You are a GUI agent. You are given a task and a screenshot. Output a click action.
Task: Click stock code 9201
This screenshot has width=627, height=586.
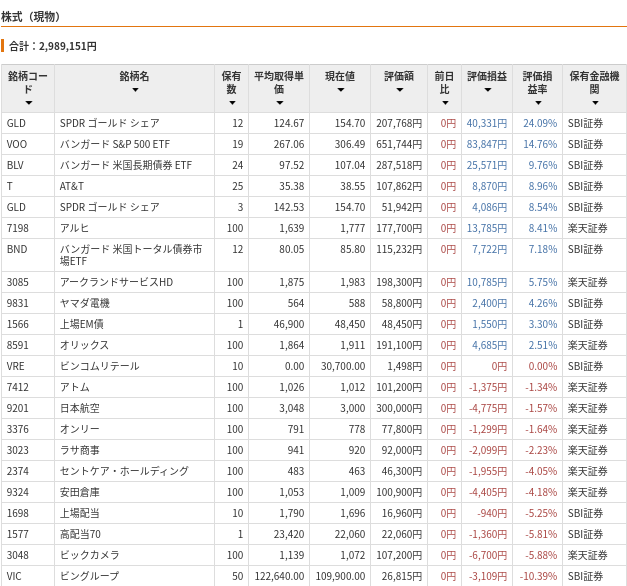(18, 408)
